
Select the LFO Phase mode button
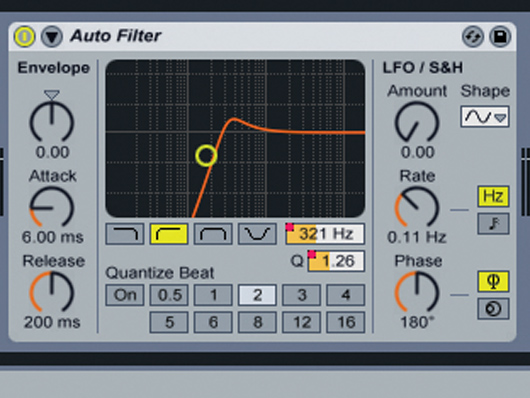click(493, 281)
